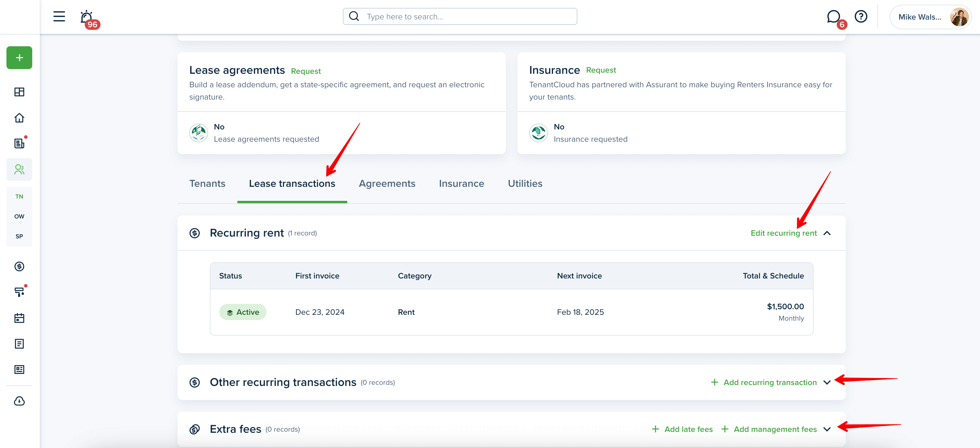Switch to the Agreements tab
This screenshot has height=448, width=980.
coord(387,184)
